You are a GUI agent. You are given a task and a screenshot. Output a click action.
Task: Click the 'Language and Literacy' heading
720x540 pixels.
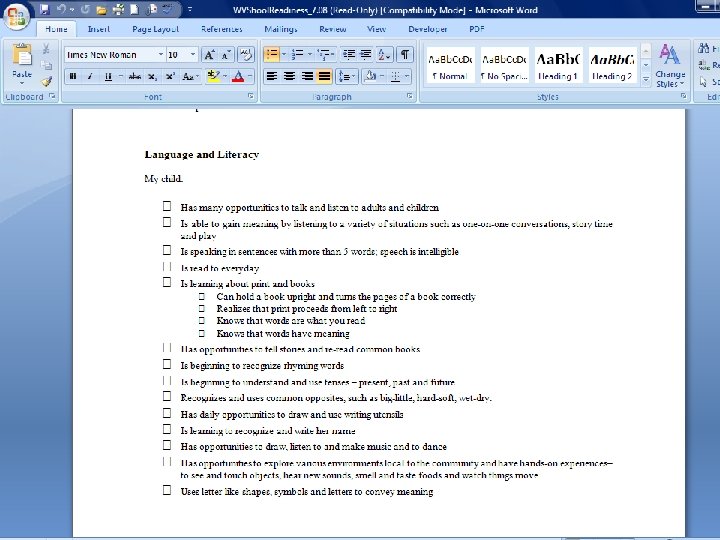click(202, 155)
